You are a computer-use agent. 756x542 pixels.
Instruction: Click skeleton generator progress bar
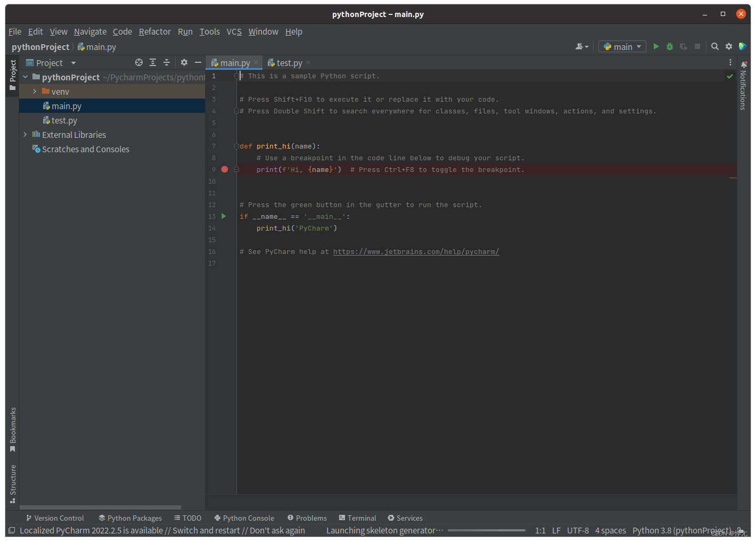pos(487,530)
